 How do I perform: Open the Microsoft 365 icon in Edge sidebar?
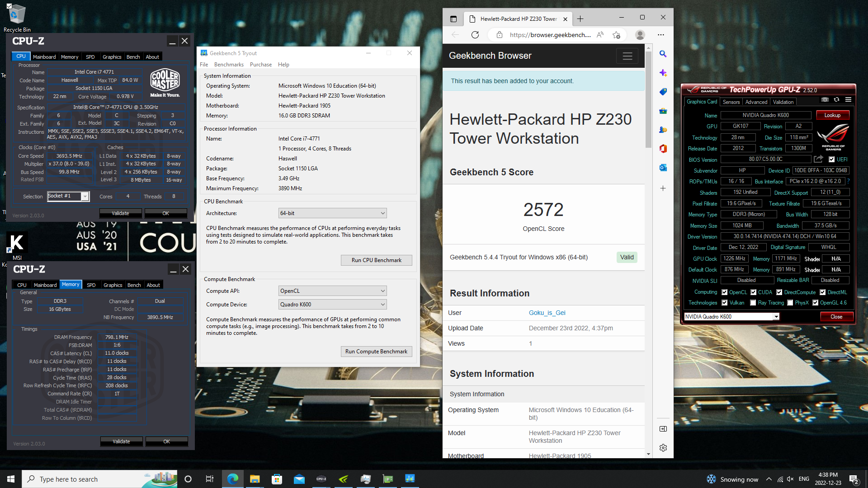click(x=663, y=149)
